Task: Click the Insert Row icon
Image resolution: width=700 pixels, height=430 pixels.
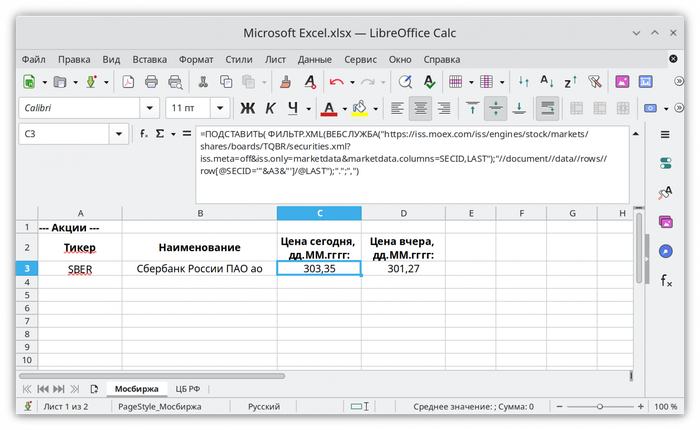Action: click(x=455, y=82)
